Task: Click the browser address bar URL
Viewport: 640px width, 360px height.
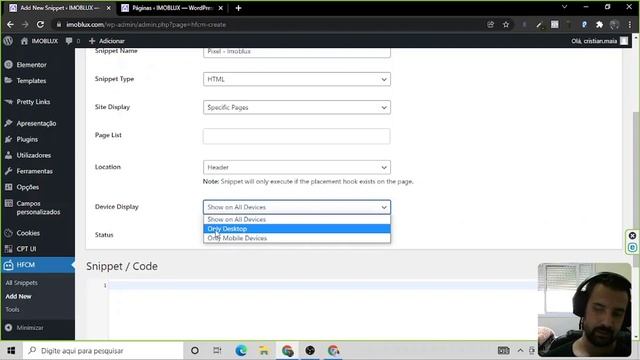Action: 146,24
